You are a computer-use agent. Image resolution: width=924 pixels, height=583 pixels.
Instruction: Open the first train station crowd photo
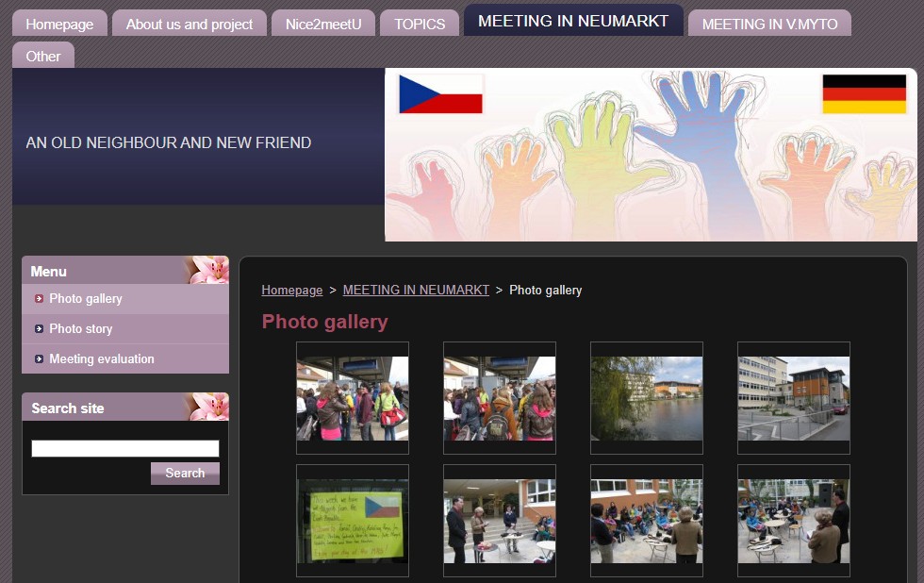point(353,398)
